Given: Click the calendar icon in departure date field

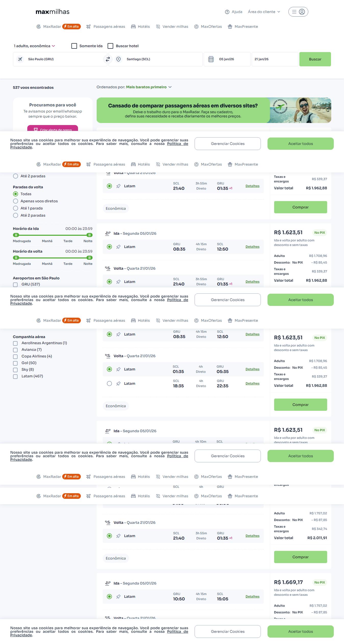Looking at the screenshot, I should [211, 59].
